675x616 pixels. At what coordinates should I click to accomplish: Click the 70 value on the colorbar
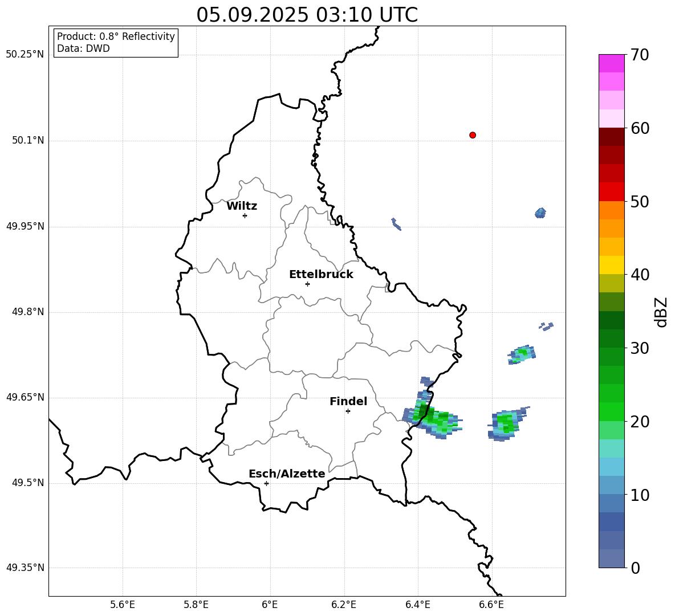(640, 55)
